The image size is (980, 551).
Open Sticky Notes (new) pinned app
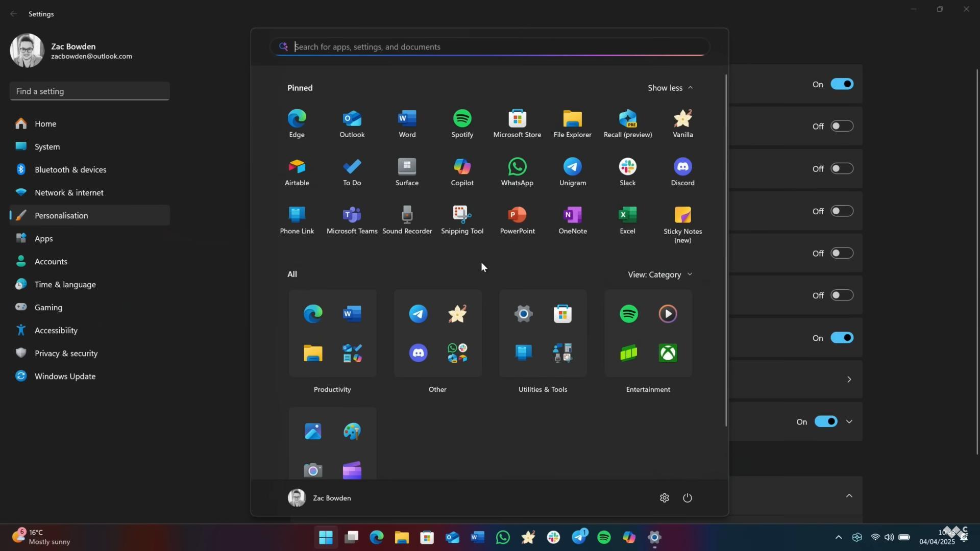(682, 225)
